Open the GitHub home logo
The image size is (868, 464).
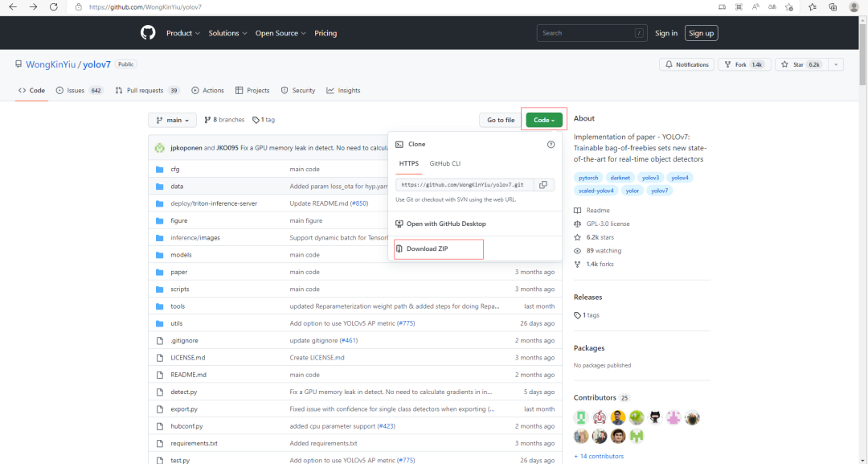click(148, 33)
